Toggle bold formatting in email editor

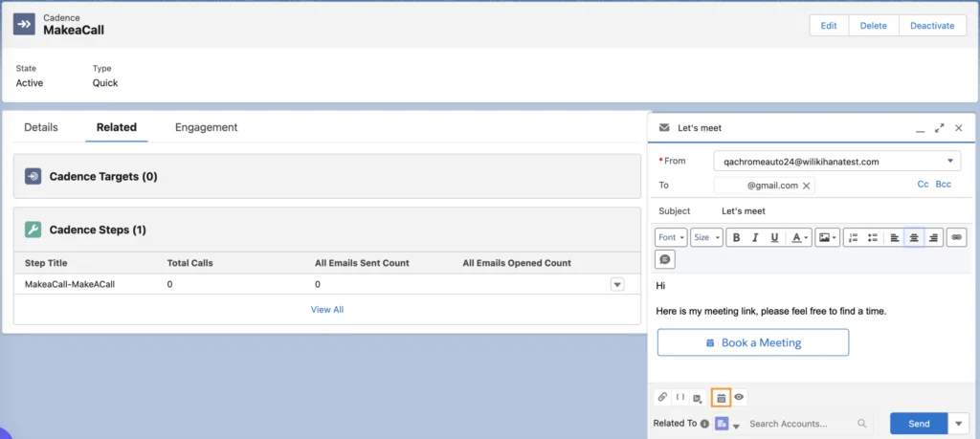(736, 237)
